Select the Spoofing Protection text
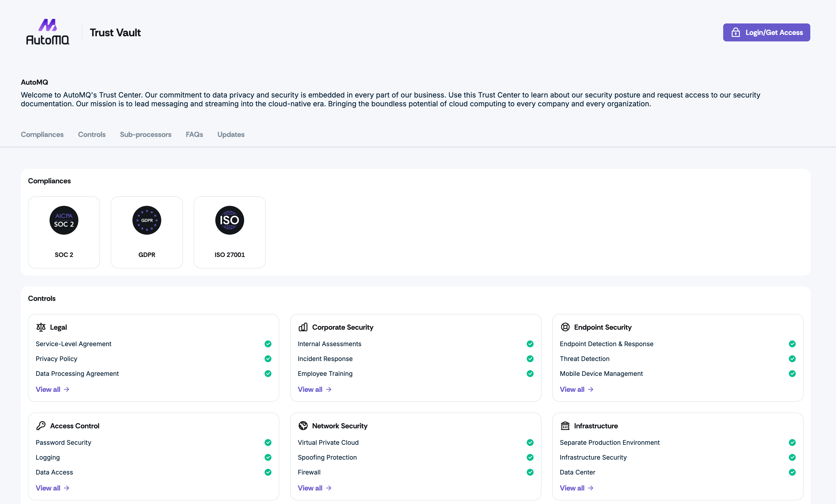The width and height of the screenshot is (836, 504). [327, 458]
